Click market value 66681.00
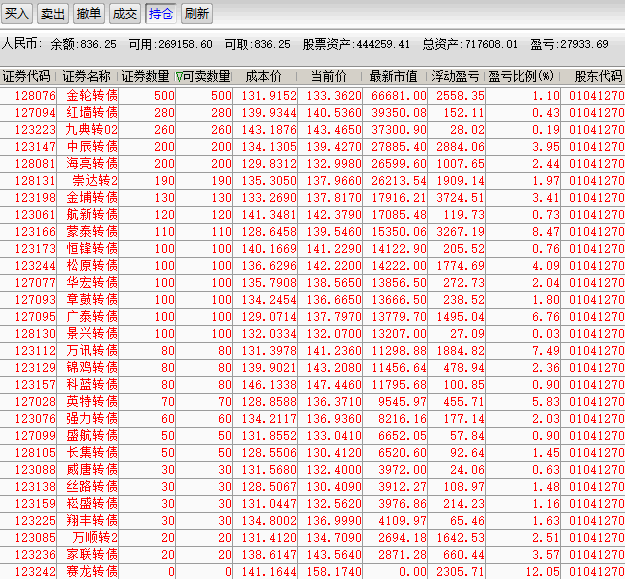 [399, 96]
